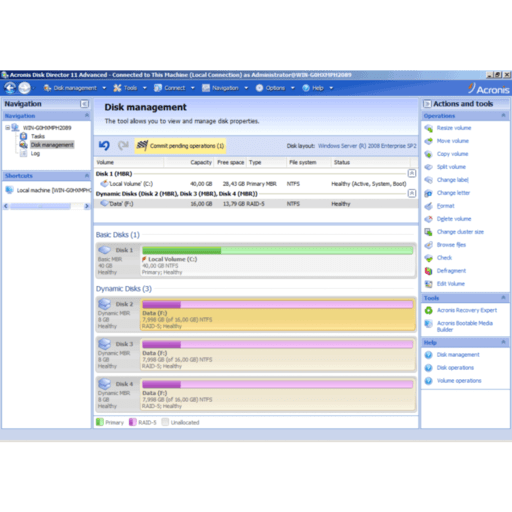Click the Acronis Recovery Expert icon

tap(428, 310)
